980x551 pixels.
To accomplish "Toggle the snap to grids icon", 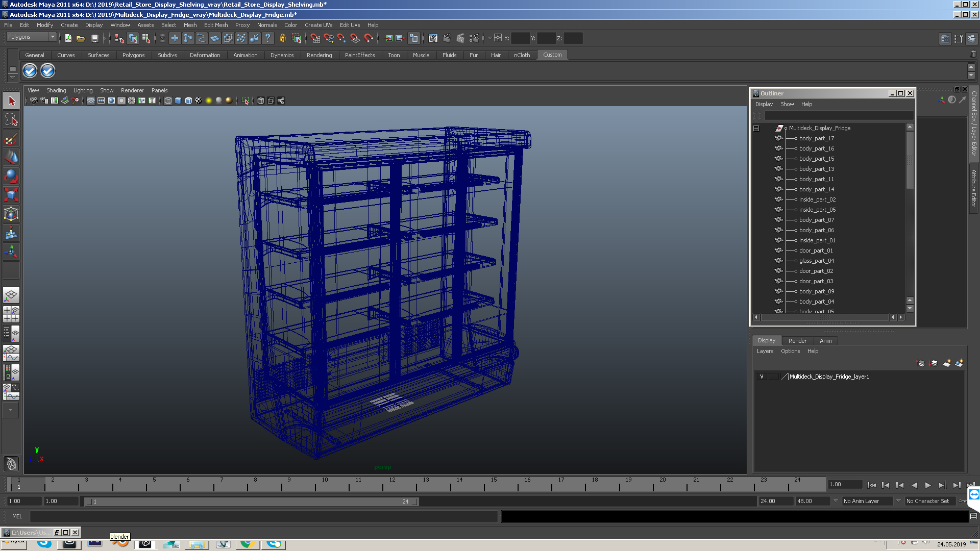I will coord(315,38).
